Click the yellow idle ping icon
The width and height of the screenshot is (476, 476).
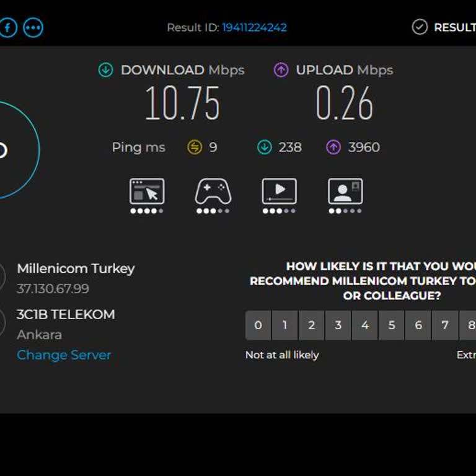(195, 148)
